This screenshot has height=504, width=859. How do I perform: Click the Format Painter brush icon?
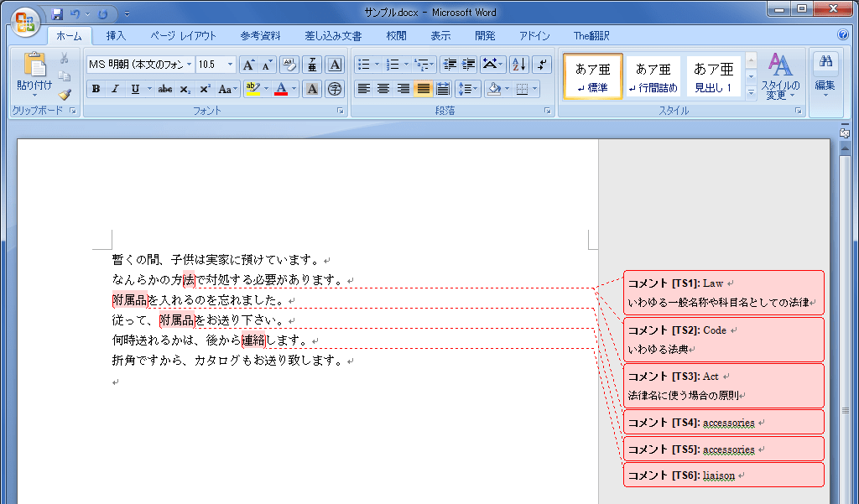(x=65, y=95)
